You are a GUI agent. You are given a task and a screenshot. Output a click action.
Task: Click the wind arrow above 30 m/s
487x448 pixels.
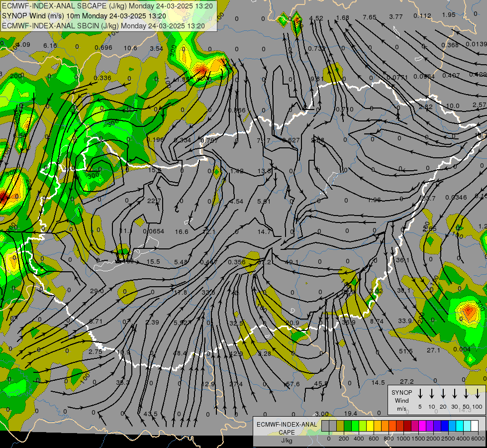click(454, 394)
